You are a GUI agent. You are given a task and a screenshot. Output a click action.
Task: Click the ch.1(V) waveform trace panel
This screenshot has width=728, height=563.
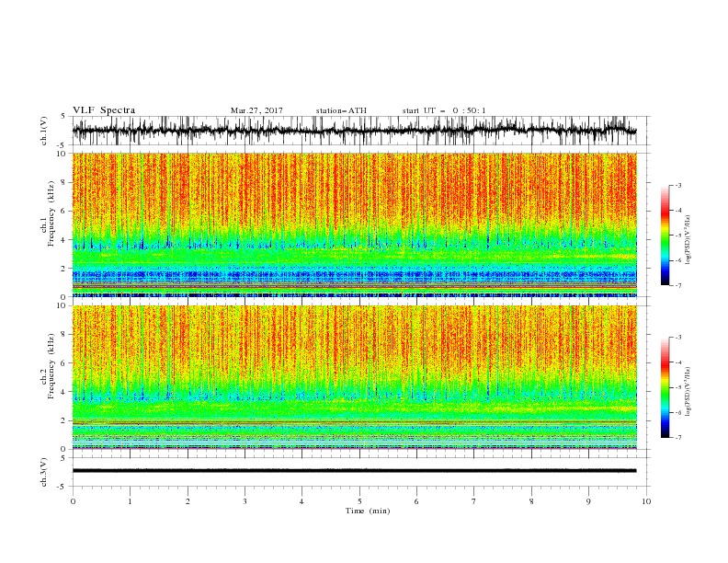[x=360, y=131]
